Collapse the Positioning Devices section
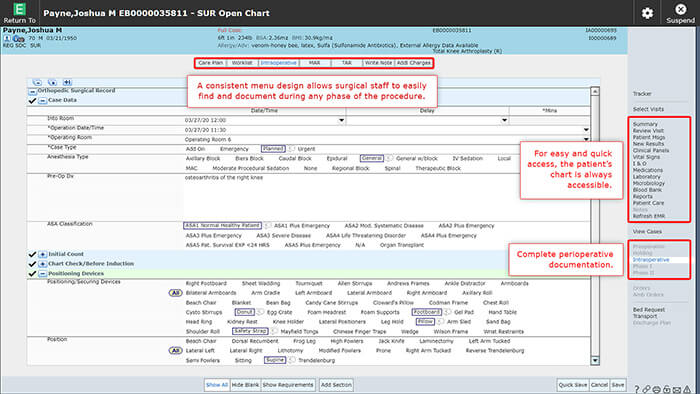 42,274
